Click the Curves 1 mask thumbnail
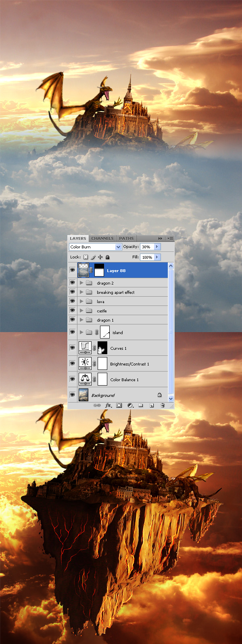 pos(102,348)
